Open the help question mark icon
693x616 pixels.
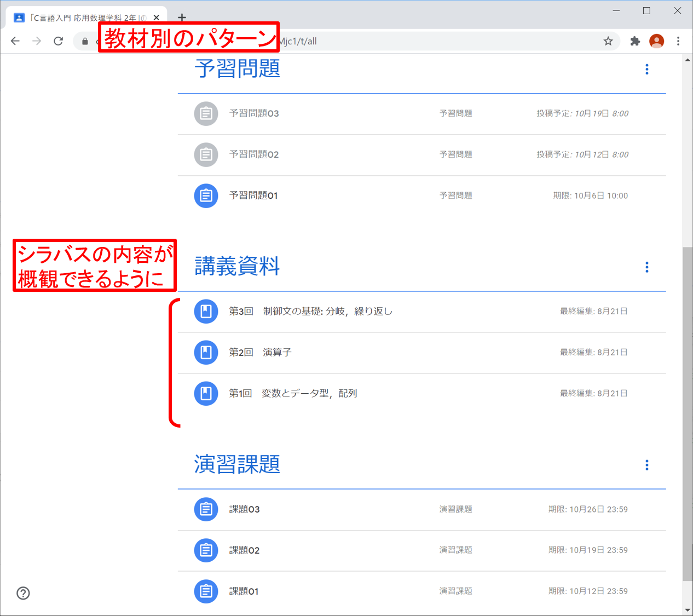[x=23, y=593]
